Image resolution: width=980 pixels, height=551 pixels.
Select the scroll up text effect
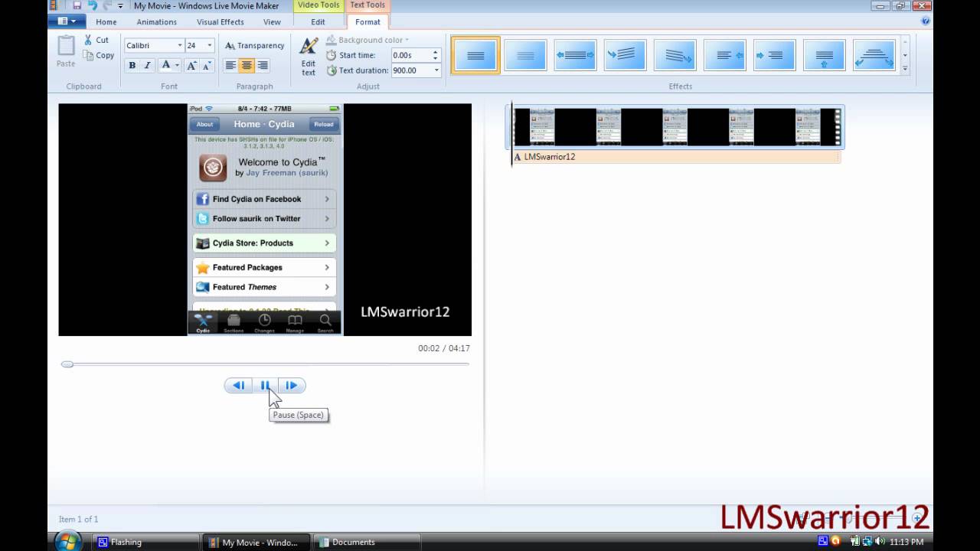[824, 55]
